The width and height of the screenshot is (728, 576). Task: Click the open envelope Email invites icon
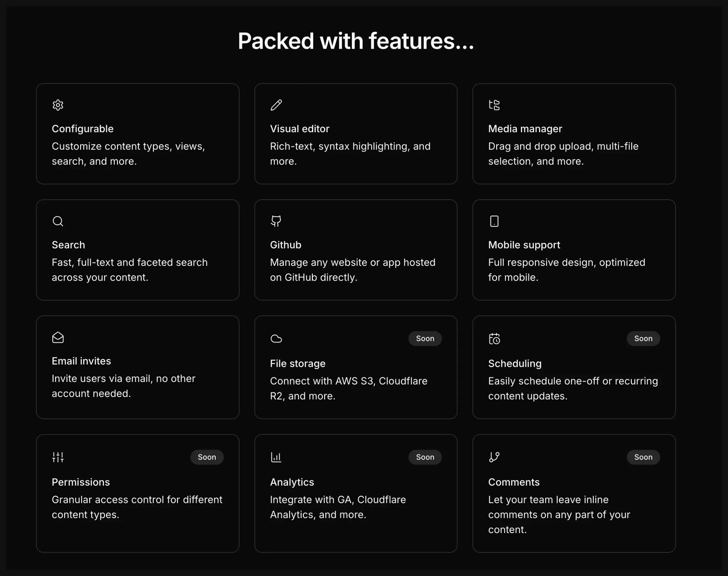click(x=58, y=338)
